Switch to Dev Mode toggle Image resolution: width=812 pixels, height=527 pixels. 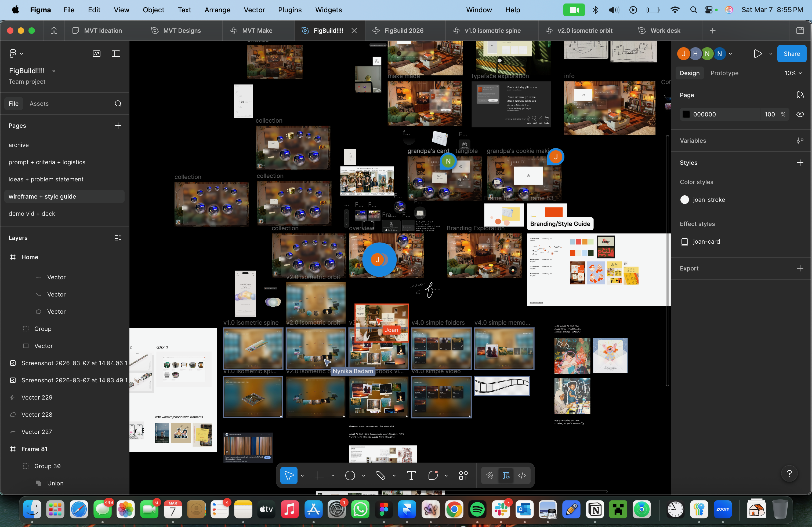pos(522,475)
